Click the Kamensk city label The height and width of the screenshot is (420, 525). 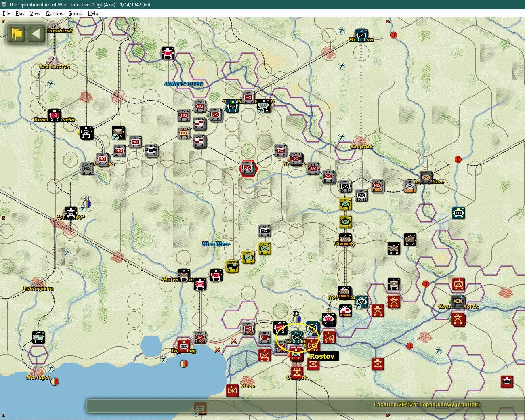click(361, 146)
